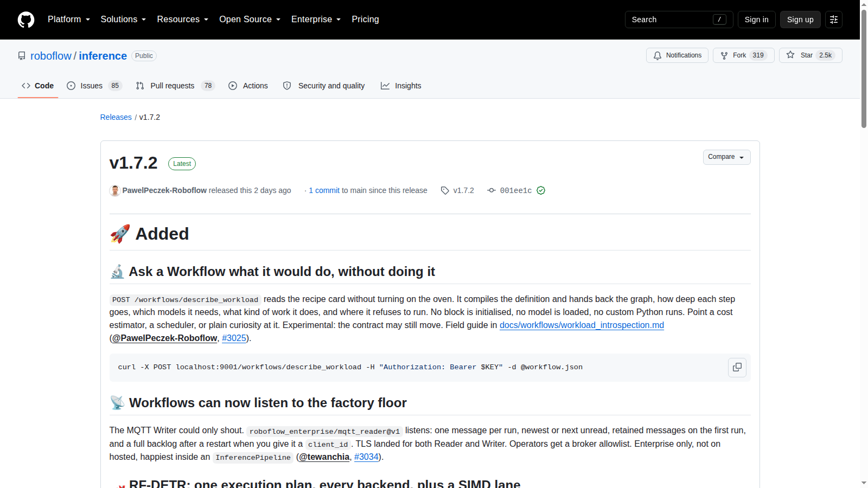Open the 1 commit link
The image size is (868, 488).
pos(324,190)
